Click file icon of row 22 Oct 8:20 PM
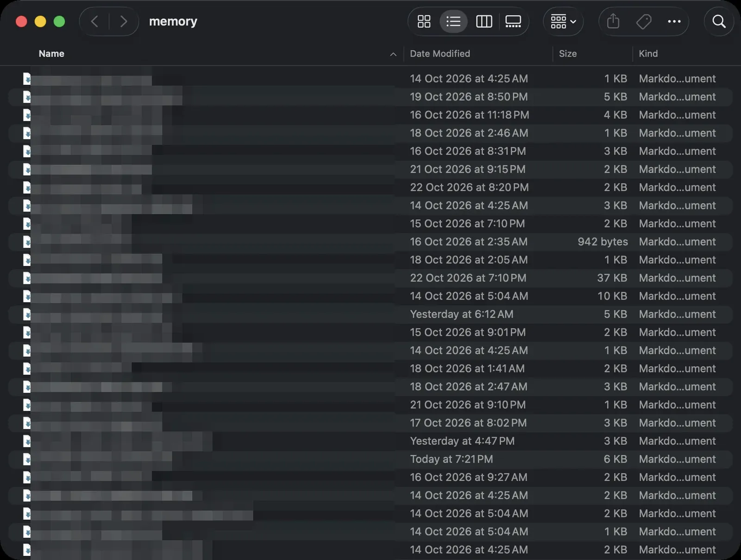Image resolution: width=741 pixels, height=560 pixels. click(27, 188)
